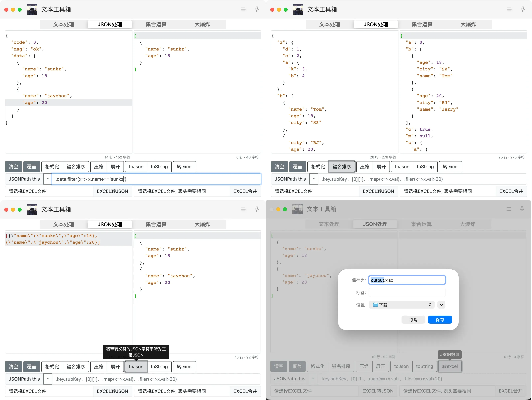The height and width of the screenshot is (400, 532).
Task: Click the app logo in the top-left window
Action: pos(32,9)
